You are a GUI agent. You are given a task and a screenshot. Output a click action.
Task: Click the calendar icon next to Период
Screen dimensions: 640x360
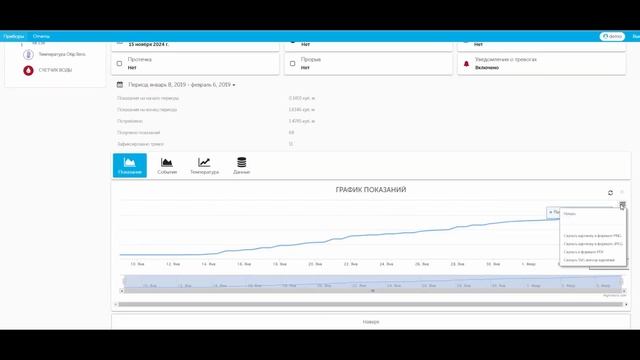[x=120, y=84]
